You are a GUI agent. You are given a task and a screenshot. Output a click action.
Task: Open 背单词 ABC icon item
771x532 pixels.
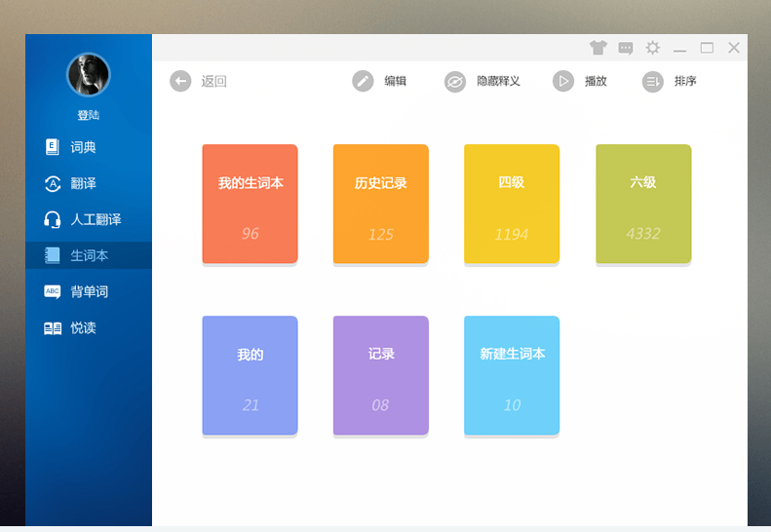[89, 291]
